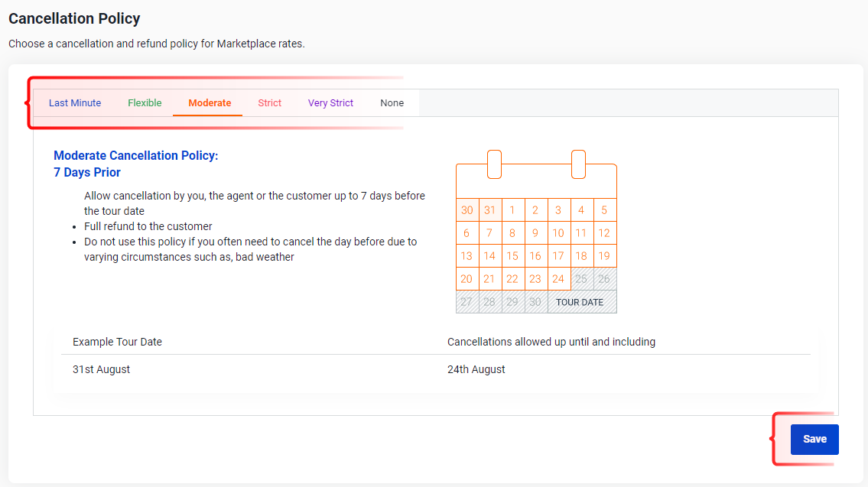Screen dimensions: 868x487
Task: Click calendar day 24
Action: tap(558, 279)
